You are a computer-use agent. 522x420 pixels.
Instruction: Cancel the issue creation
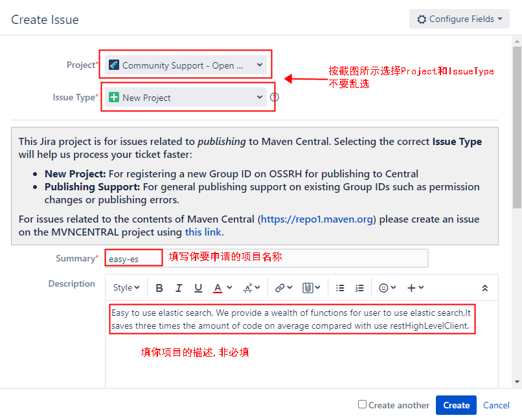(x=496, y=405)
